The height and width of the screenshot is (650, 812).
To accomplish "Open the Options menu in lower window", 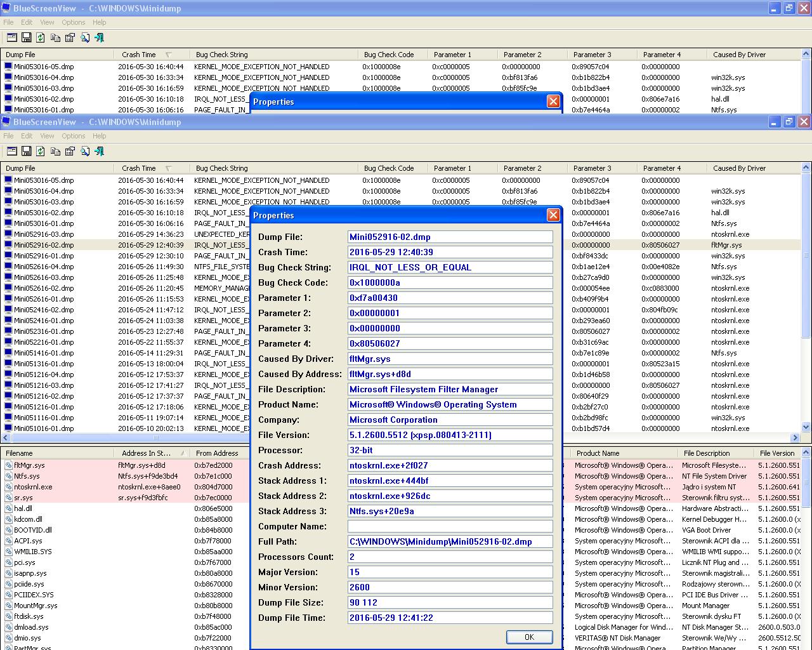I will tap(74, 136).
